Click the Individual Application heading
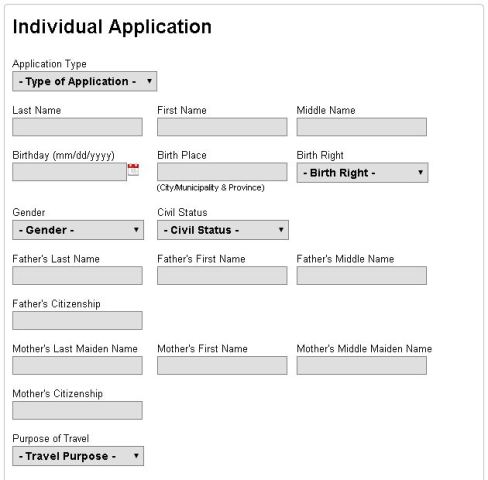This screenshot has height=480, width=488. tap(112, 27)
